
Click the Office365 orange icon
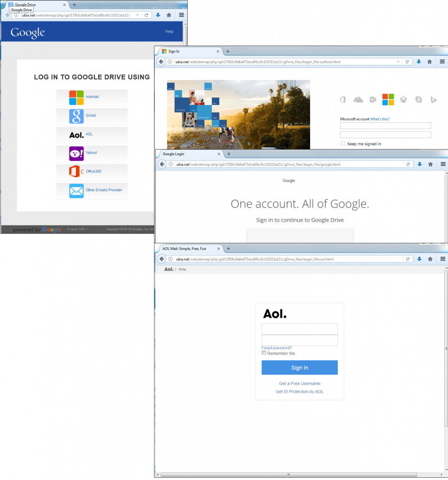point(76,172)
